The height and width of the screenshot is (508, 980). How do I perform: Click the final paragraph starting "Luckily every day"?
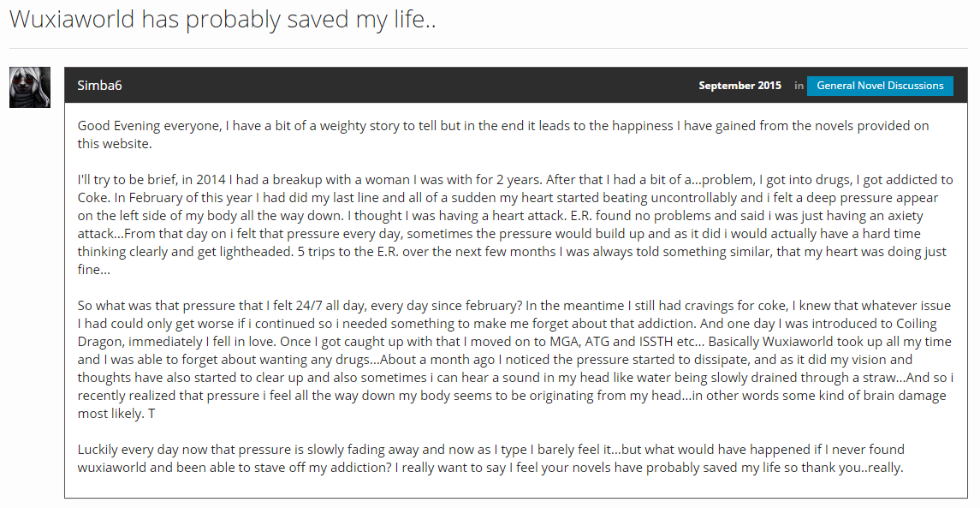(490, 458)
